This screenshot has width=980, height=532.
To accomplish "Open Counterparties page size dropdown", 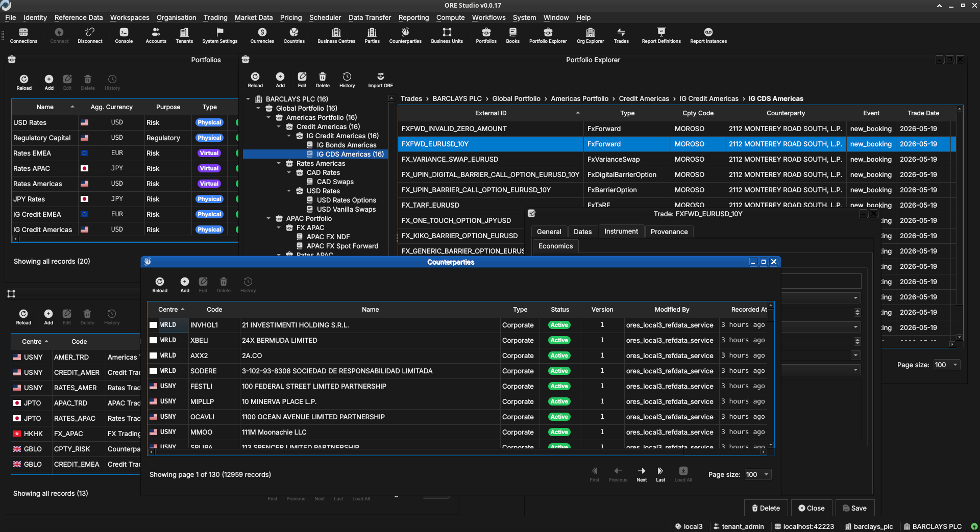I will click(x=757, y=474).
